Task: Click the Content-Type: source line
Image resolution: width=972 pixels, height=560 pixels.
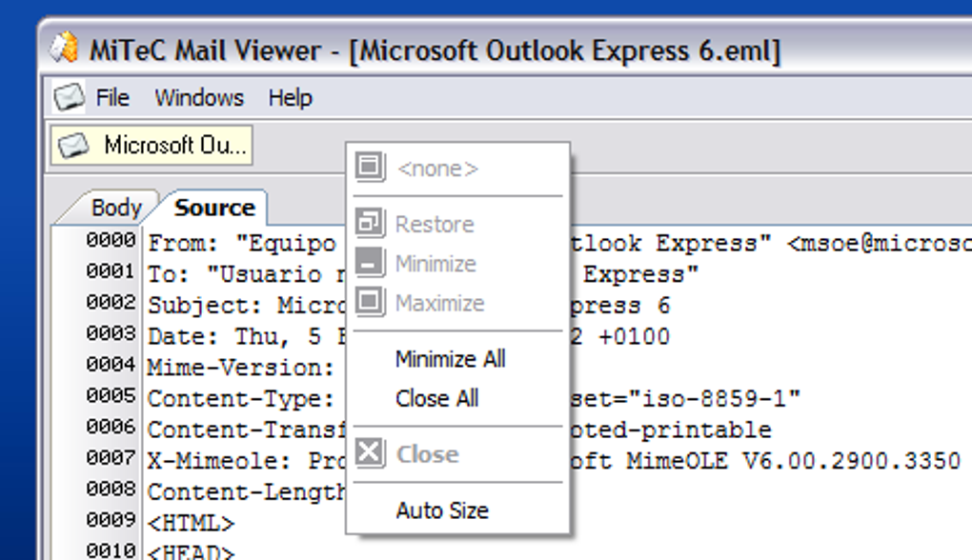Action: pos(240,399)
